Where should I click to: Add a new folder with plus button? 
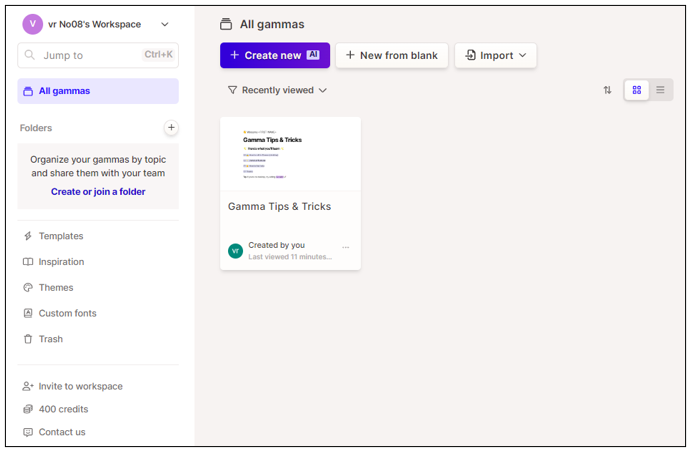tap(171, 128)
